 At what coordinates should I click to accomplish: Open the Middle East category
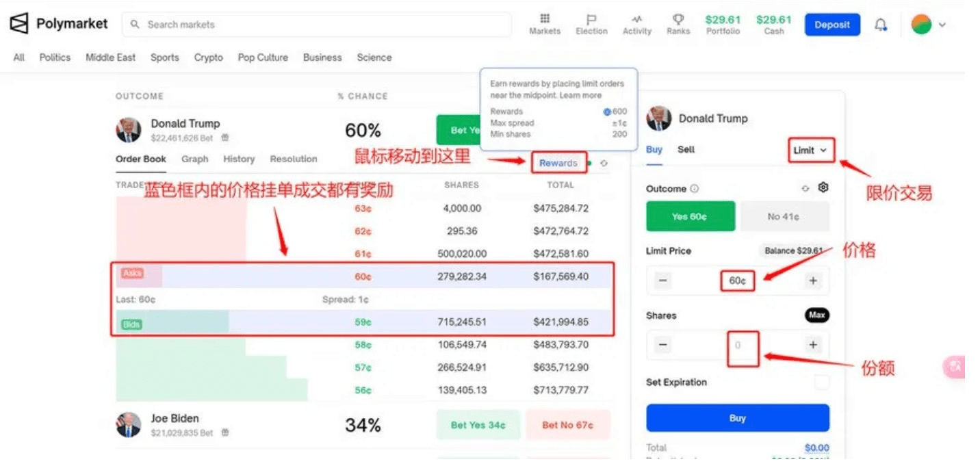coord(111,57)
